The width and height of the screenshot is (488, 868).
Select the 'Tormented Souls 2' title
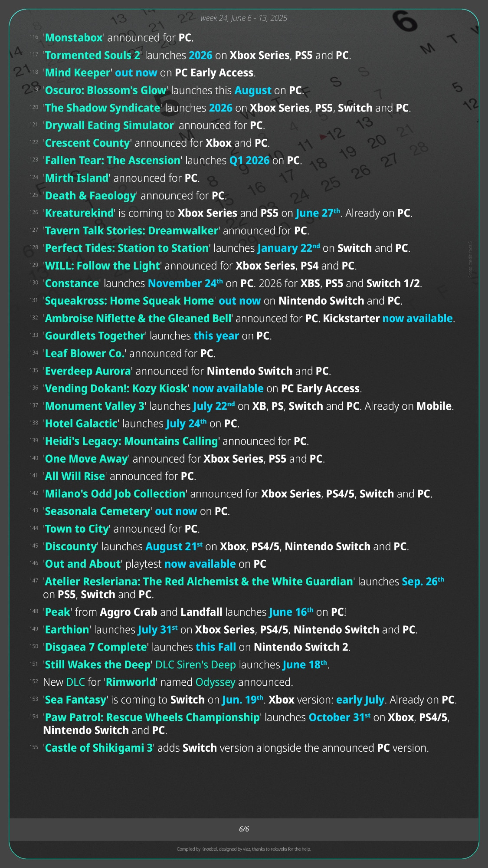click(92, 55)
